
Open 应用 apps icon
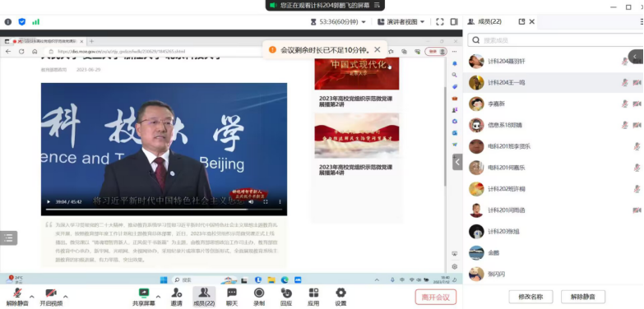(313, 297)
